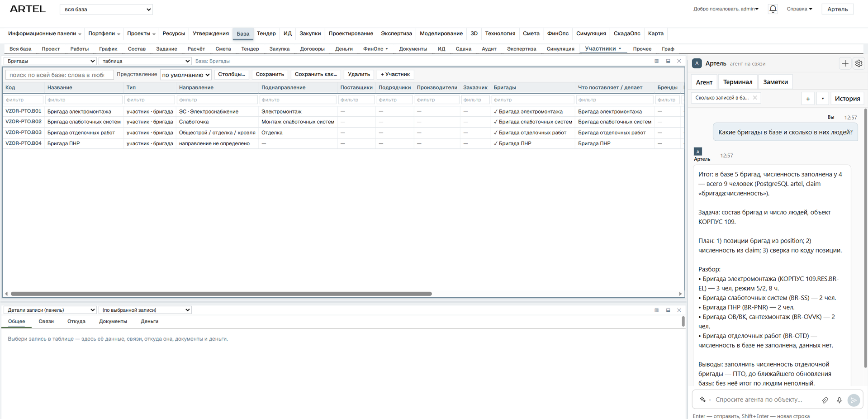Add new chat tab with small plus
Image resolution: width=868 pixels, height=419 pixels.
point(808,98)
